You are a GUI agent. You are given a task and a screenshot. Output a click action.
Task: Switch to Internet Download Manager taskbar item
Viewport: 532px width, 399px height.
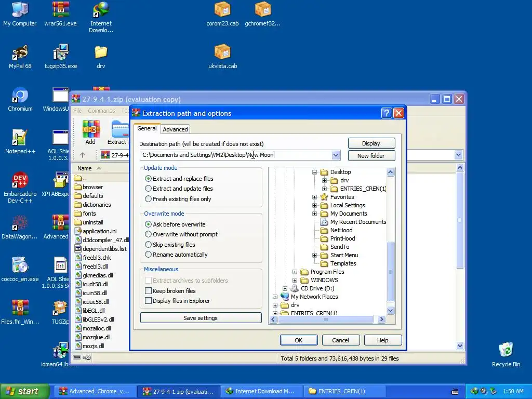tap(261, 391)
